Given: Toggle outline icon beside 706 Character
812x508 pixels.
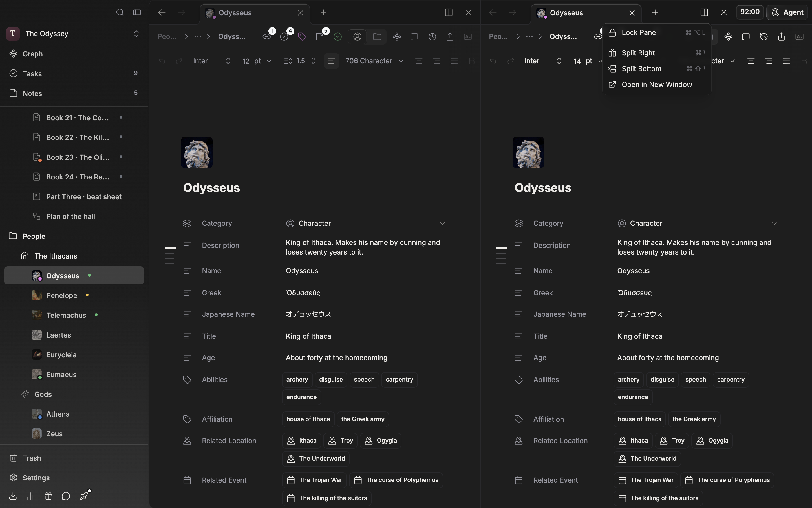Looking at the screenshot, I should pyautogui.click(x=331, y=61).
